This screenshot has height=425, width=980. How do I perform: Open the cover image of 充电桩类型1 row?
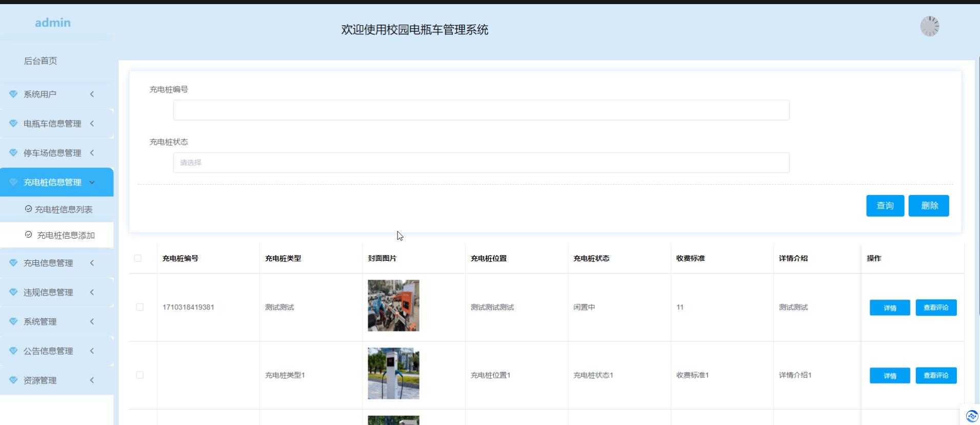tap(393, 374)
